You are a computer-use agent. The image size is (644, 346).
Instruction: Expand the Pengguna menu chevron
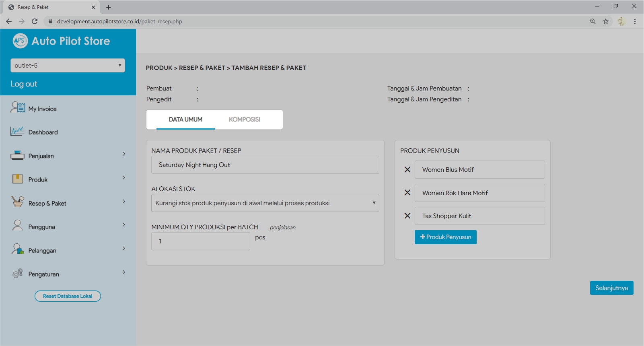(x=124, y=225)
